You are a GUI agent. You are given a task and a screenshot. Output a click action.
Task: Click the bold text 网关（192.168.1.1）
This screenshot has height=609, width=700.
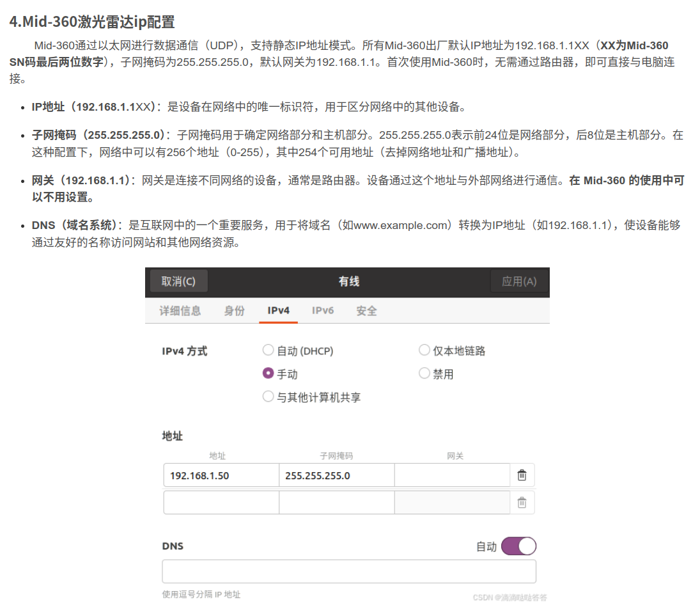pyautogui.click(x=81, y=180)
